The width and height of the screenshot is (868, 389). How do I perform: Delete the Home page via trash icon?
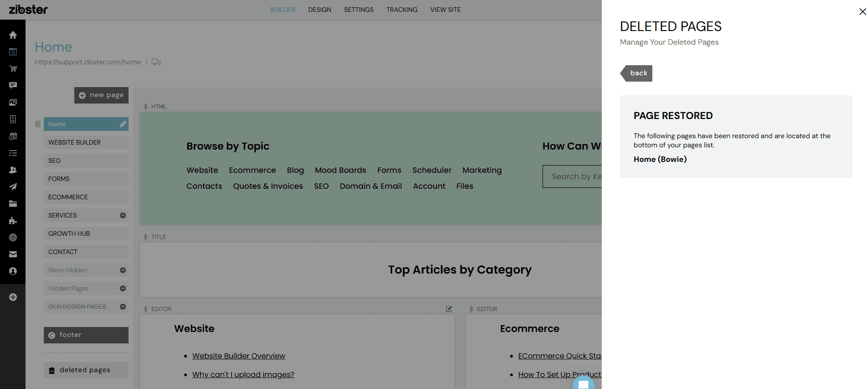pos(38,124)
